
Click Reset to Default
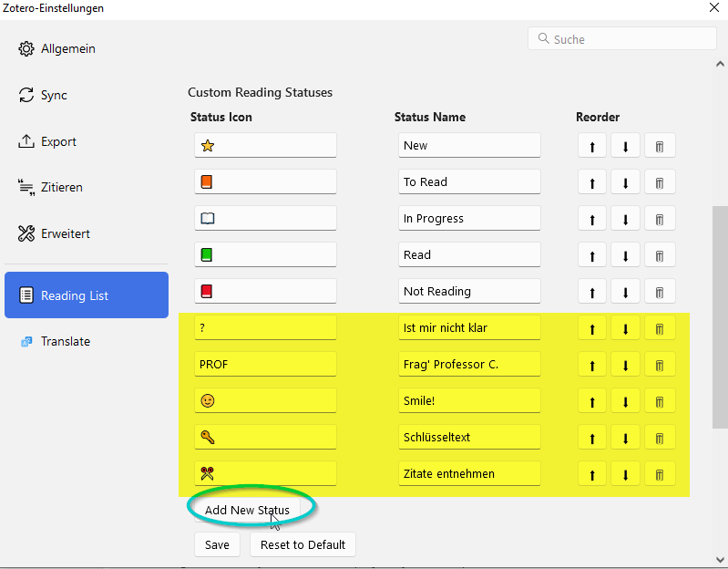point(302,544)
